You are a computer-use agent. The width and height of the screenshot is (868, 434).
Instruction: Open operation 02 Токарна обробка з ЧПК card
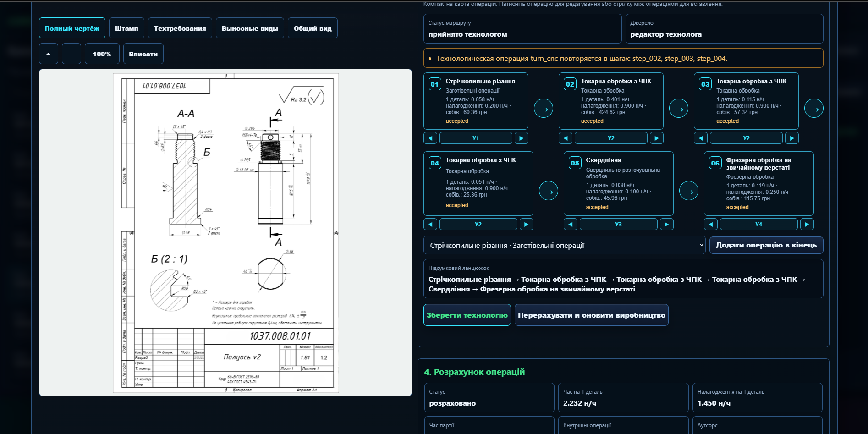[611, 101]
